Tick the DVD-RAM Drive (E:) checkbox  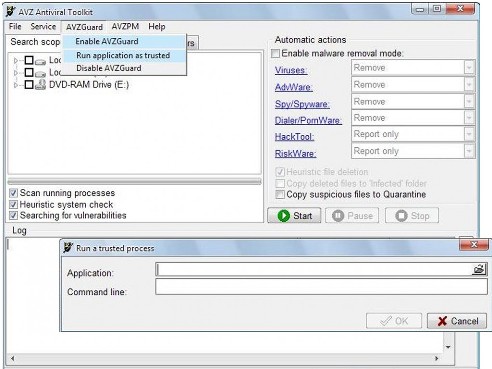coord(29,84)
